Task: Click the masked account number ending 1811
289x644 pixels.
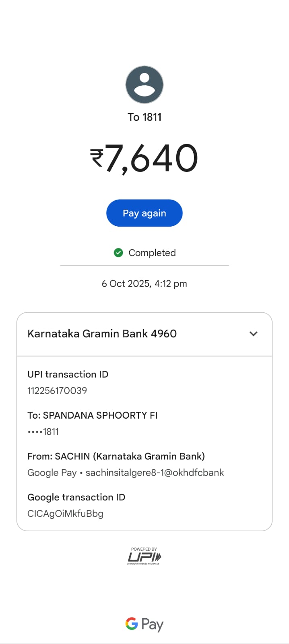Action: [x=43, y=432]
